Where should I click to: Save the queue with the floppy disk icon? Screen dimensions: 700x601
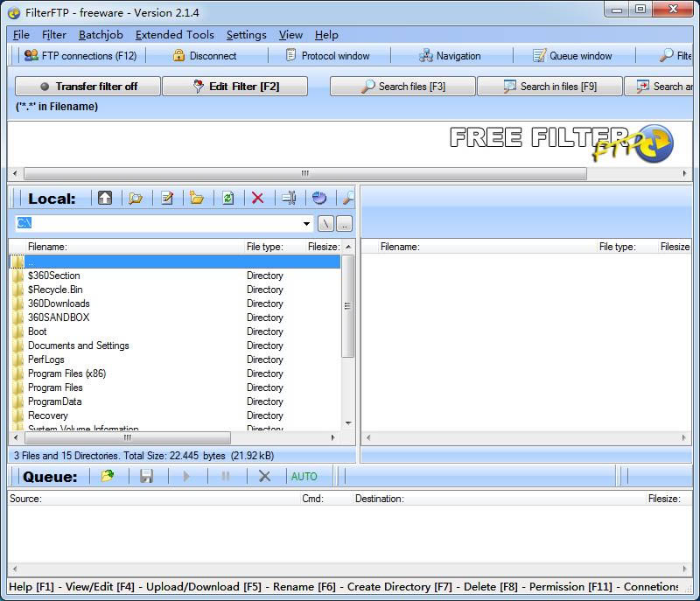pyautogui.click(x=146, y=476)
